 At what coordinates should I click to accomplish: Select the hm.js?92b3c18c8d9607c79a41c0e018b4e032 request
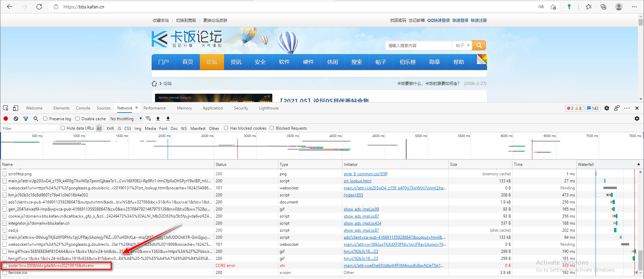pos(48,195)
